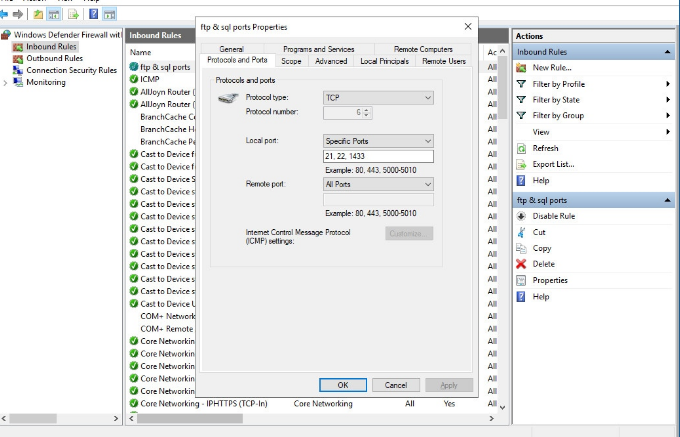Click the Connection Security Rules icon
The width and height of the screenshot is (680, 437).
coord(18,70)
